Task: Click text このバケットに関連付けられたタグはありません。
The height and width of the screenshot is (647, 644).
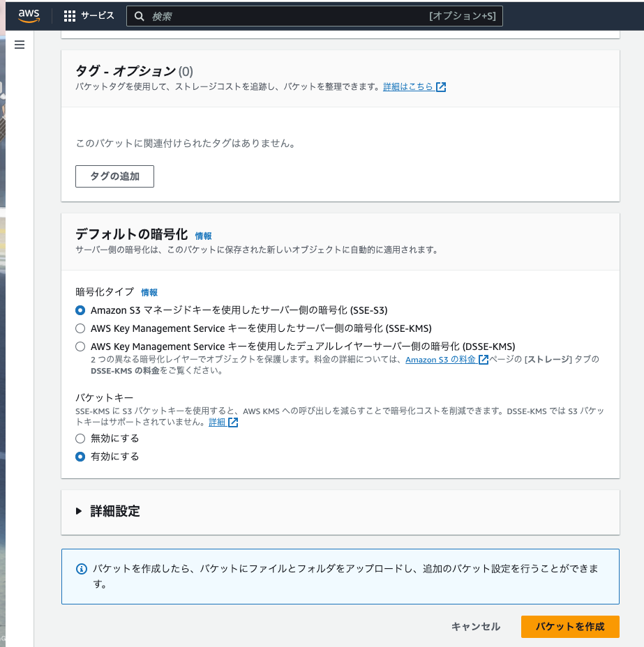Action: tap(186, 143)
